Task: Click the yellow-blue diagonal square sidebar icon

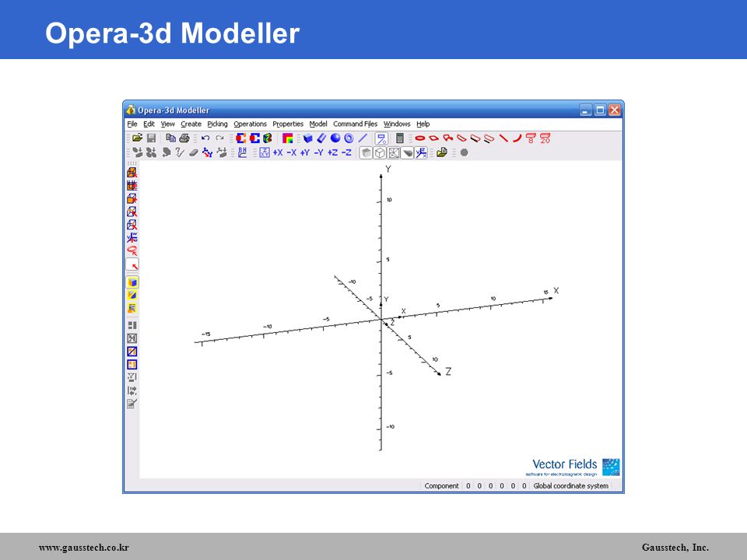Action: (x=132, y=296)
